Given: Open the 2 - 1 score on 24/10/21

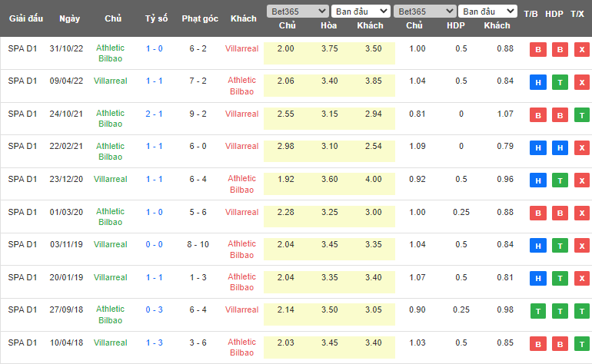Looking at the screenshot, I should click(x=154, y=114).
